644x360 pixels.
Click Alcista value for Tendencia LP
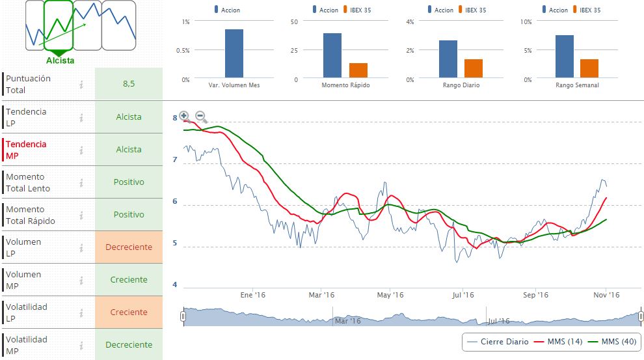129,117
